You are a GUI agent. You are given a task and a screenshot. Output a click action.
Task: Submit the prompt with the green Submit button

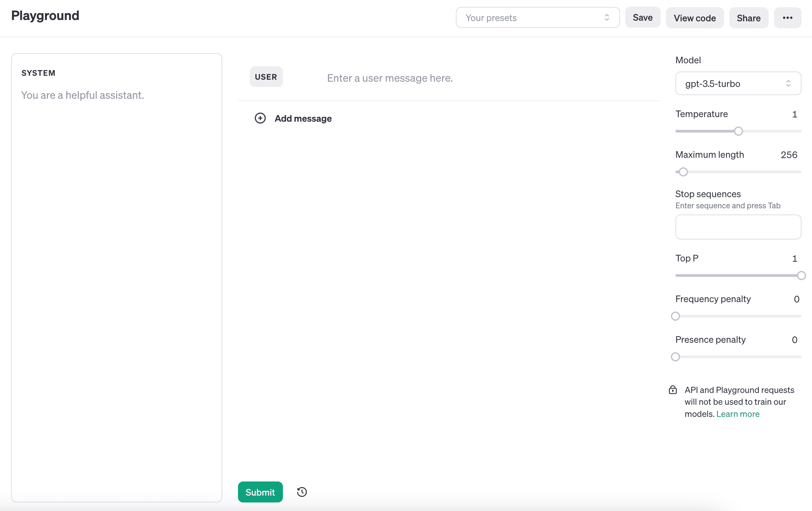[260, 492]
